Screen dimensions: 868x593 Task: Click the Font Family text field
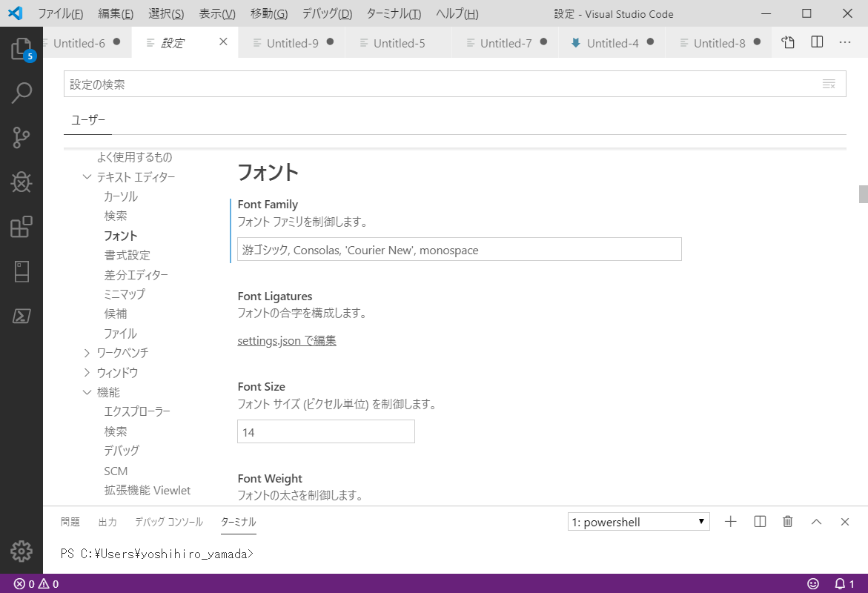coord(460,249)
